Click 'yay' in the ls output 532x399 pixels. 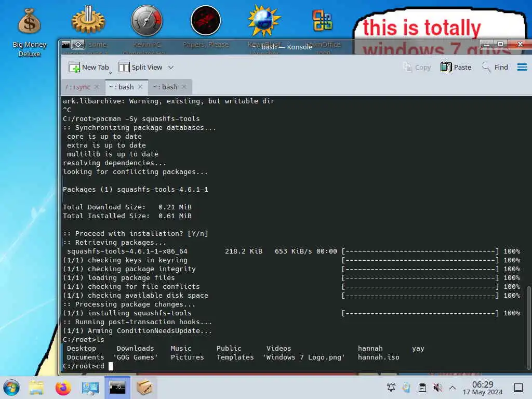(x=418, y=349)
